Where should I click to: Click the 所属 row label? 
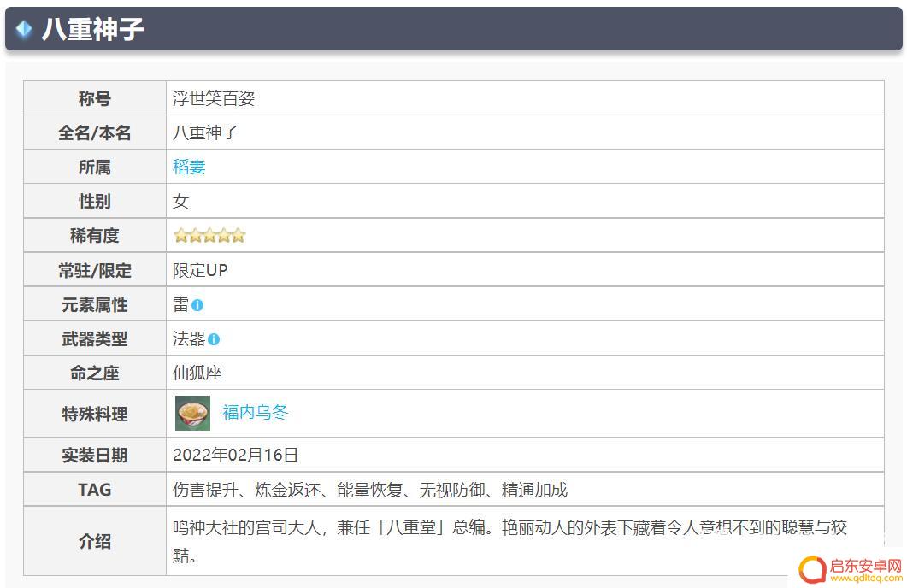(x=95, y=168)
